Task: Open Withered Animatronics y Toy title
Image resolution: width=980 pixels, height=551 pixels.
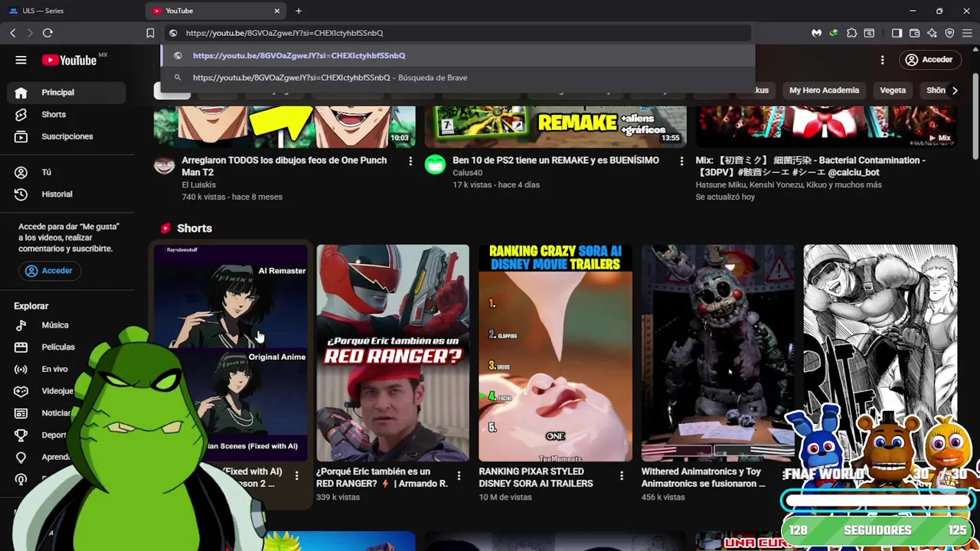Action: pos(703,478)
